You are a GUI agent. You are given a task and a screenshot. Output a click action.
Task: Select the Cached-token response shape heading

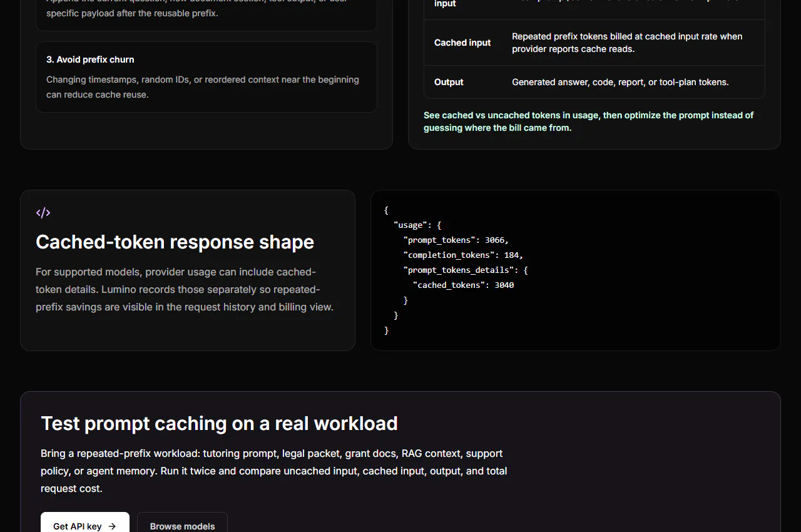click(175, 242)
